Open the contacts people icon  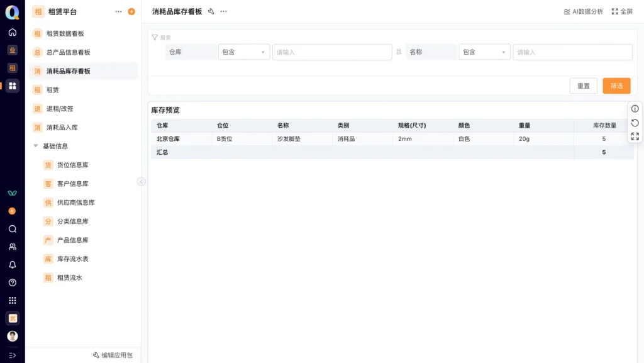tap(13, 247)
